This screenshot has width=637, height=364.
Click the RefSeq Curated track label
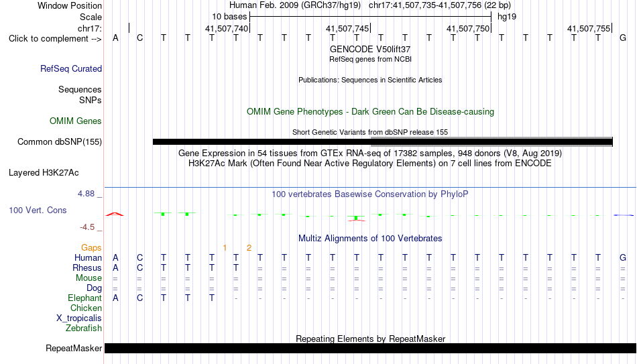pos(71,68)
